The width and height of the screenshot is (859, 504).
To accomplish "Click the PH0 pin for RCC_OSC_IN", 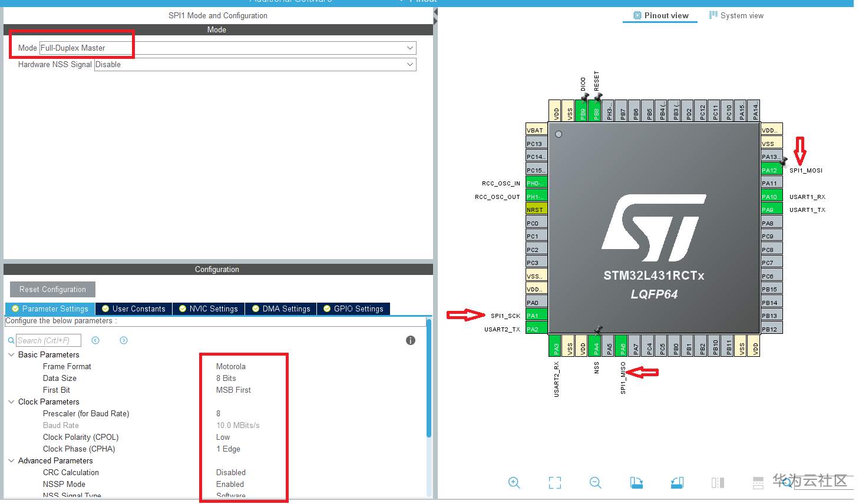I will pyautogui.click(x=537, y=183).
